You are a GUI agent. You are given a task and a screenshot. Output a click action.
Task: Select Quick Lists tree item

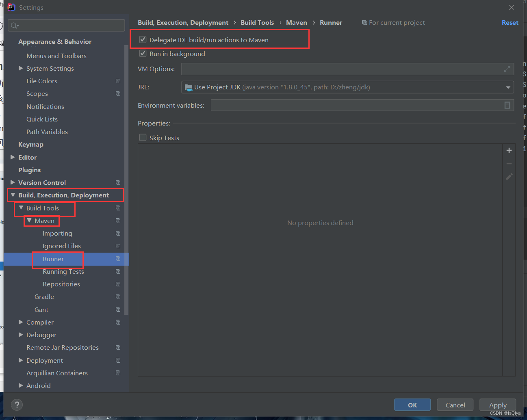tap(42, 119)
